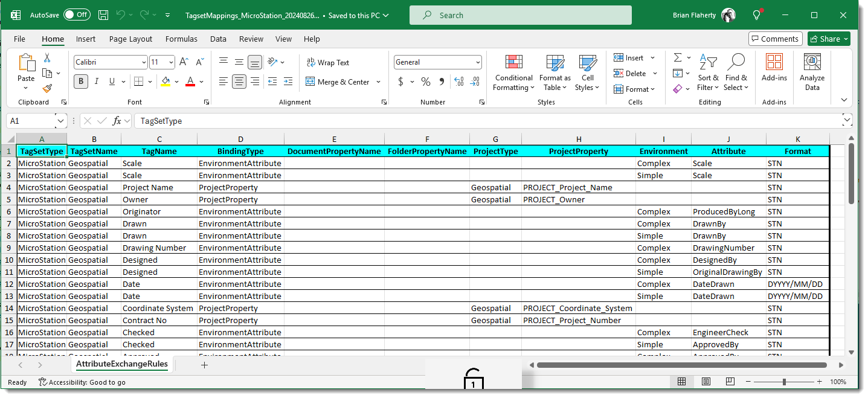Viewport: 868px width, 398px height.
Task: Open the font size dropdown
Action: coord(171,62)
